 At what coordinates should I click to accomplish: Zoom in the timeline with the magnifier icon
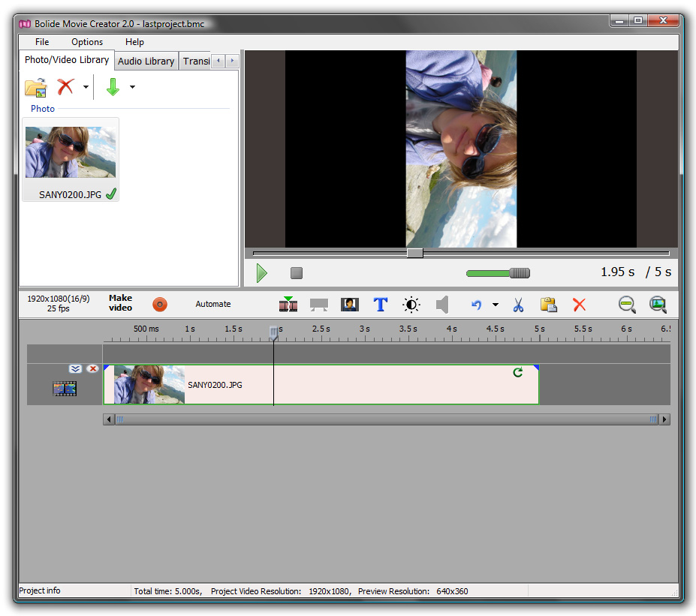click(x=658, y=305)
